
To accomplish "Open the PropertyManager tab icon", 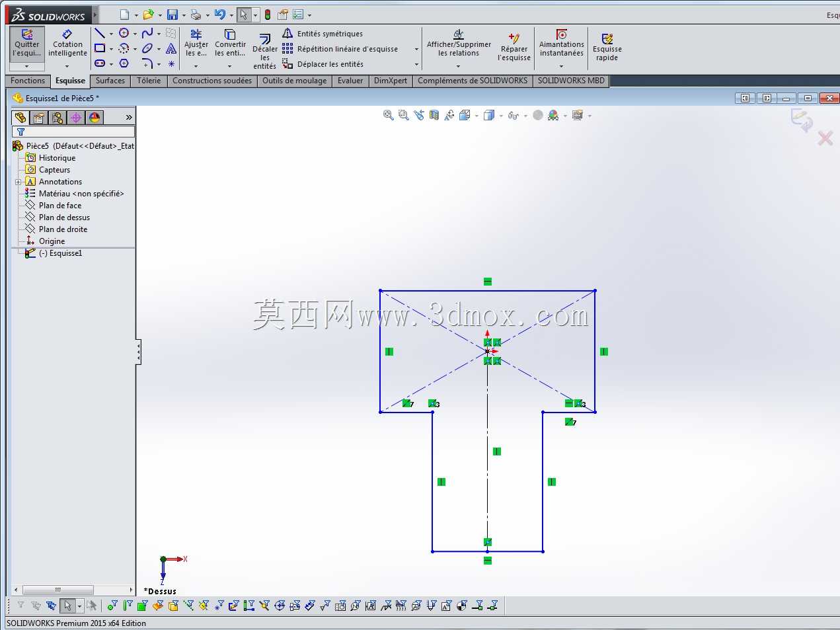I will coord(39,118).
